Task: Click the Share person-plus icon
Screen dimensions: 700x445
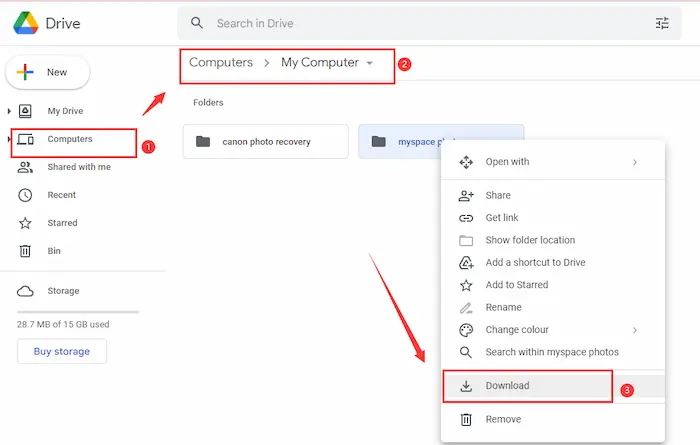Action: 466,195
